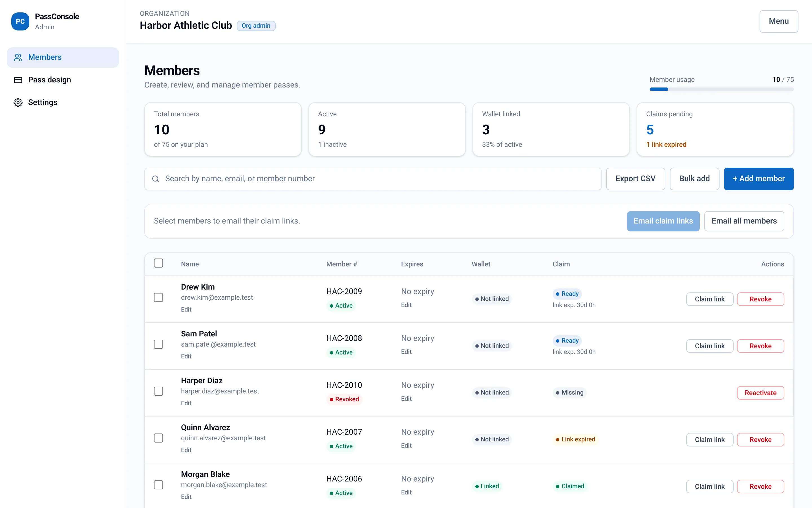
Task: Click Edit under harper.diaz@example.test
Action: pos(186,403)
